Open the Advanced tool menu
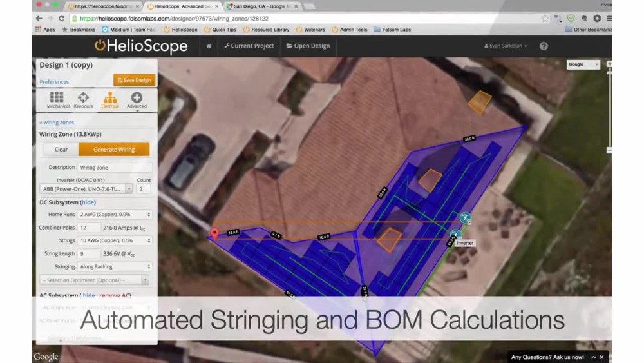The width and height of the screenshot is (644, 363). coord(137,100)
